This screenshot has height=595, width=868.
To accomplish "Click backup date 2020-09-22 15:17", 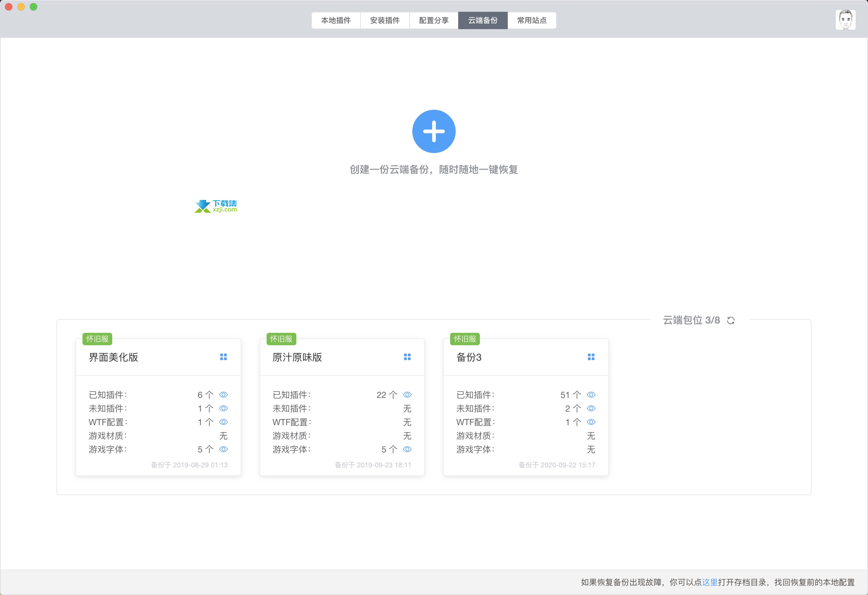I will click(556, 465).
